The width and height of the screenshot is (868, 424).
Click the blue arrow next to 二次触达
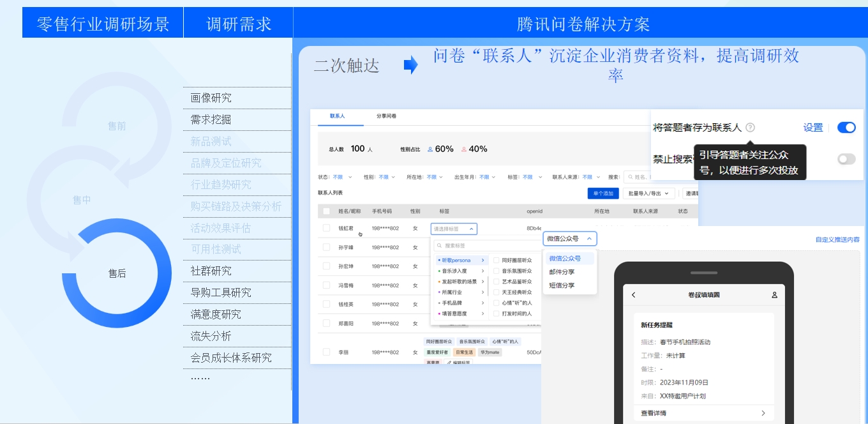coord(410,65)
